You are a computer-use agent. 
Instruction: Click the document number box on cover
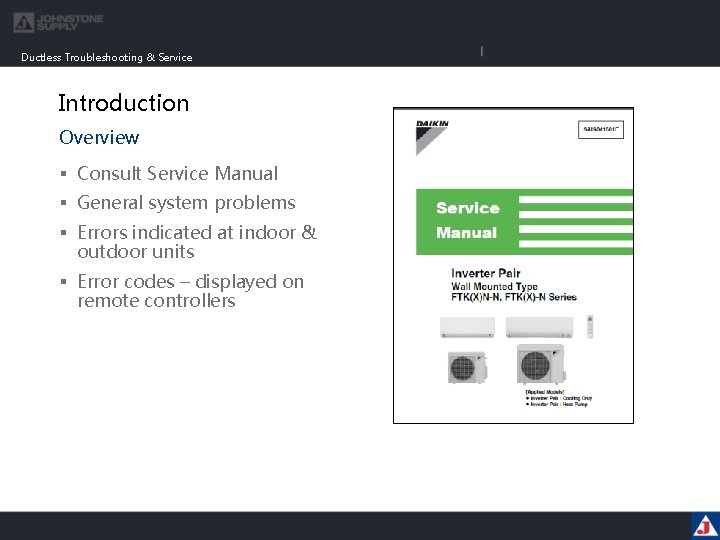[601, 130]
